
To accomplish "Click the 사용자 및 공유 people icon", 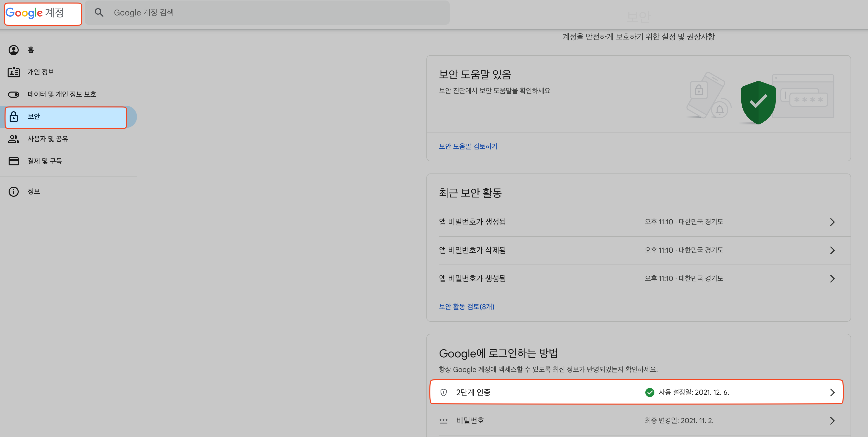I will (13, 139).
